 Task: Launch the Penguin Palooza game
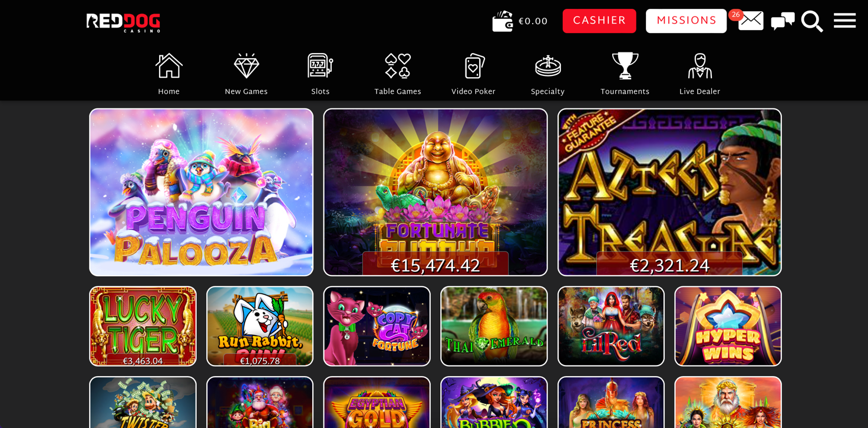[x=201, y=192]
